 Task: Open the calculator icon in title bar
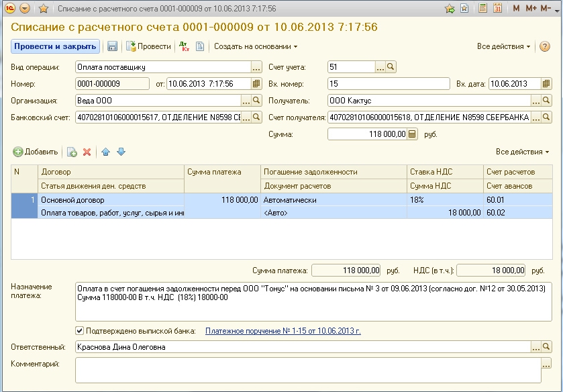pos(483,8)
